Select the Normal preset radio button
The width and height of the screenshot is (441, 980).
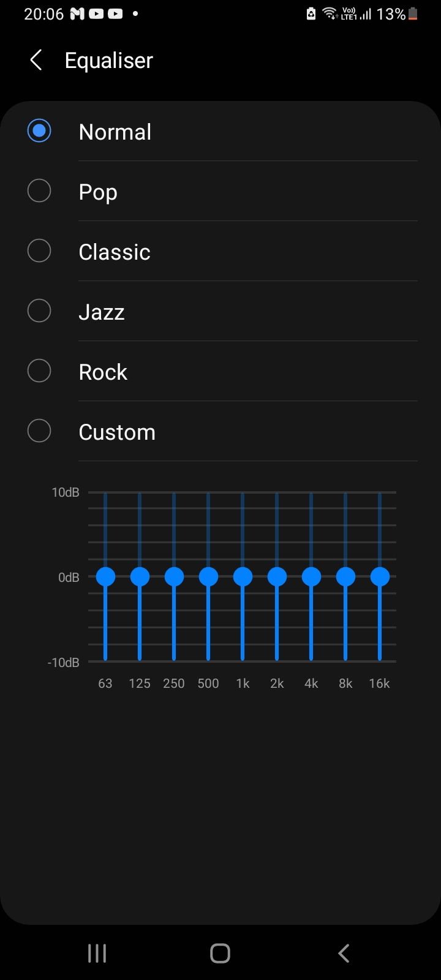coord(39,131)
